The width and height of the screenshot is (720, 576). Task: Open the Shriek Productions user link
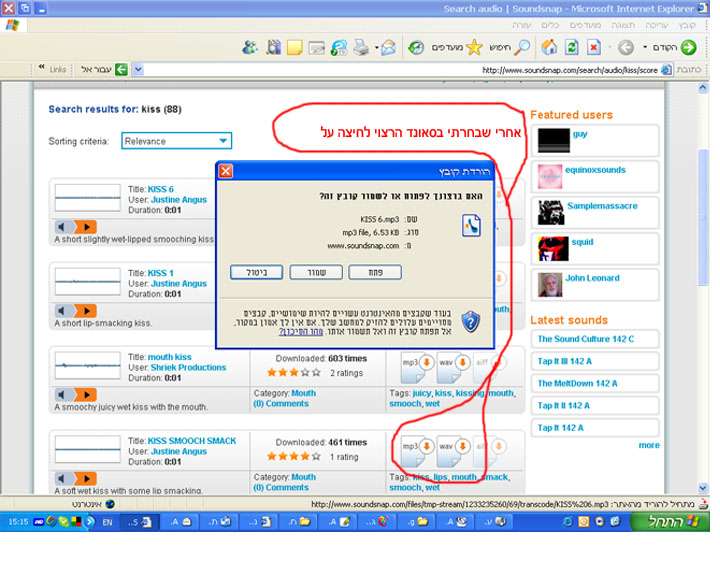coord(188,367)
